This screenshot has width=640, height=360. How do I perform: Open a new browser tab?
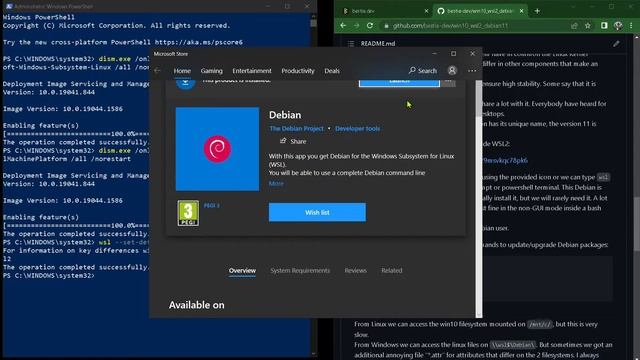pyautogui.click(x=537, y=11)
